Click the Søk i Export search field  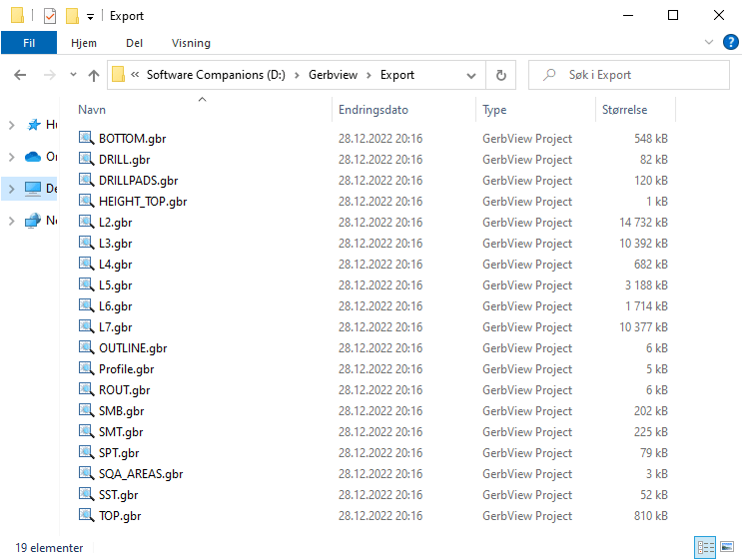coord(629,75)
